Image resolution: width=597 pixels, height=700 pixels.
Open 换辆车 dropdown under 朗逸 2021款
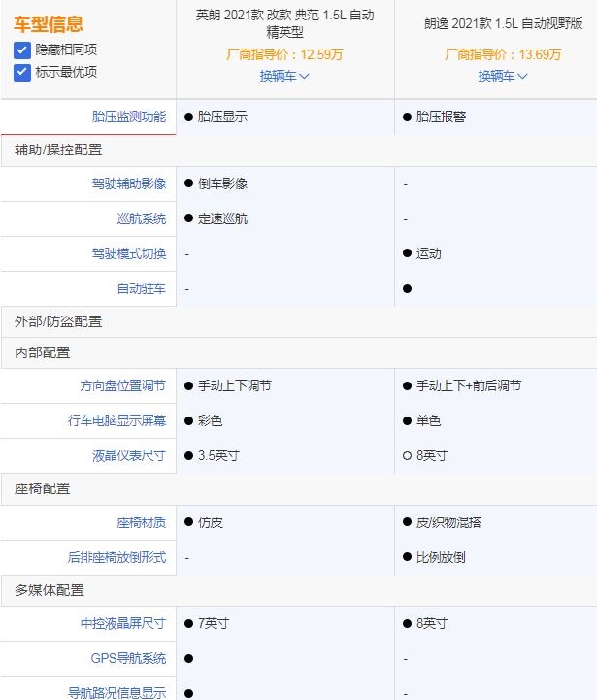[x=503, y=76]
